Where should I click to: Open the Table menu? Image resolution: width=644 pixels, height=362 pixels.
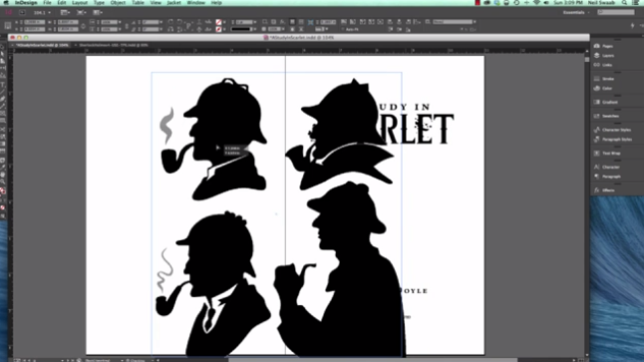138,2
